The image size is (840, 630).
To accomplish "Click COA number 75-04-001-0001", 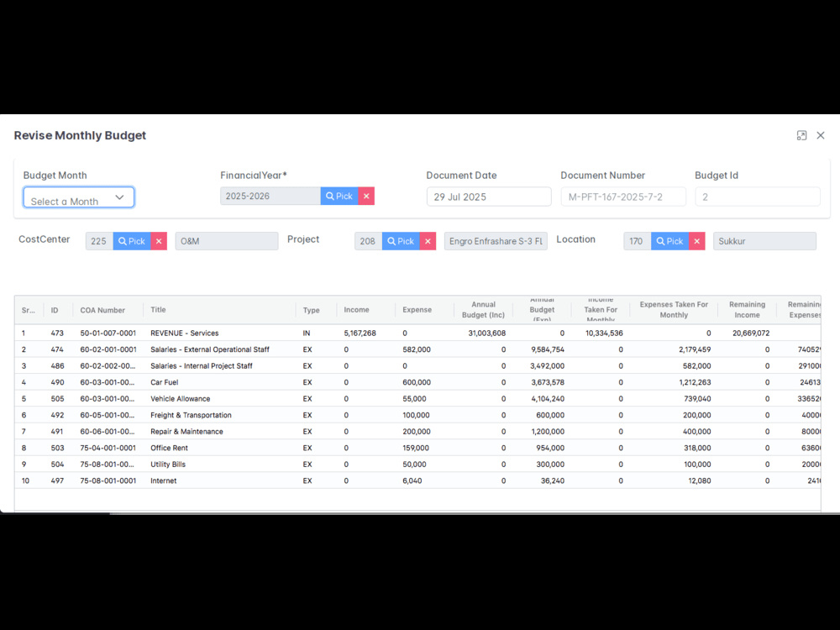I will click(108, 448).
